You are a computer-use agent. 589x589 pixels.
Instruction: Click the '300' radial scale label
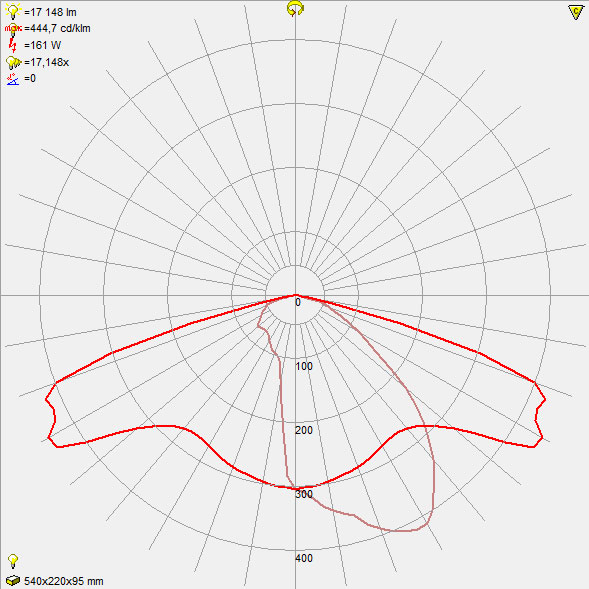[x=304, y=494]
